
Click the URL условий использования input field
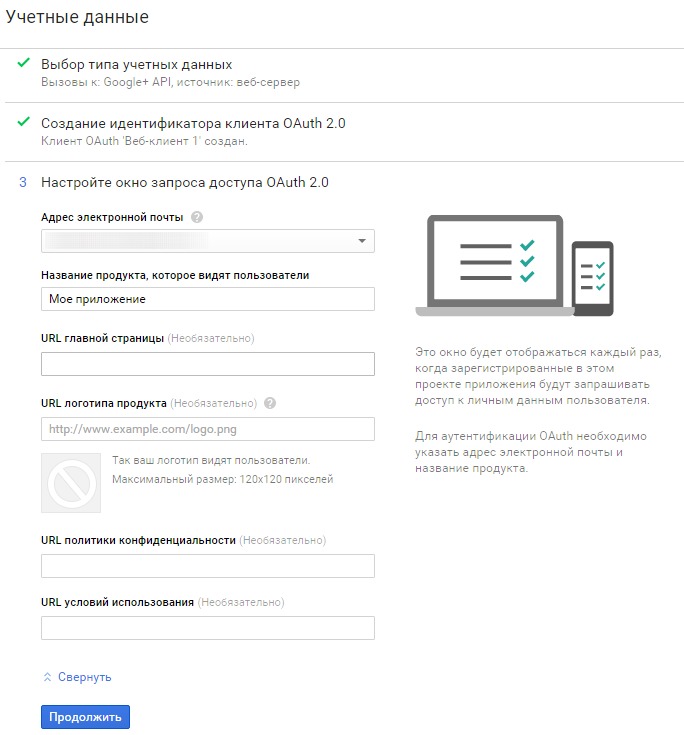pyautogui.click(x=207, y=628)
